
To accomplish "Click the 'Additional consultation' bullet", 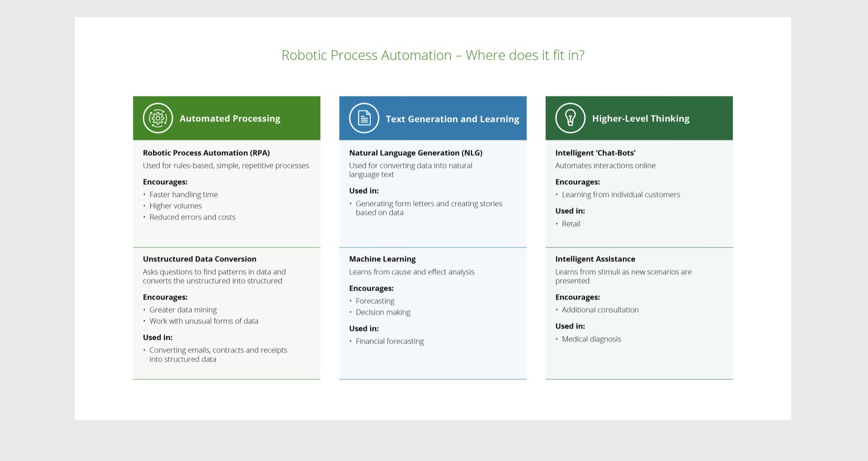I will [x=600, y=310].
